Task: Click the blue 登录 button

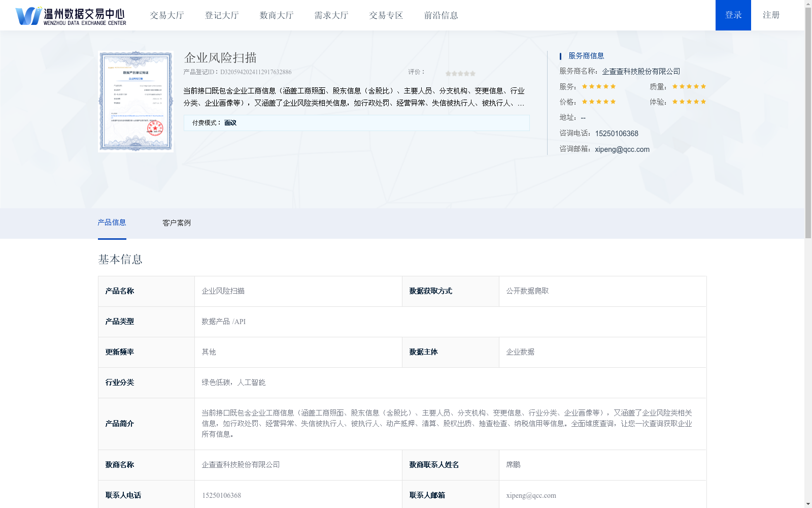Action: pos(733,15)
